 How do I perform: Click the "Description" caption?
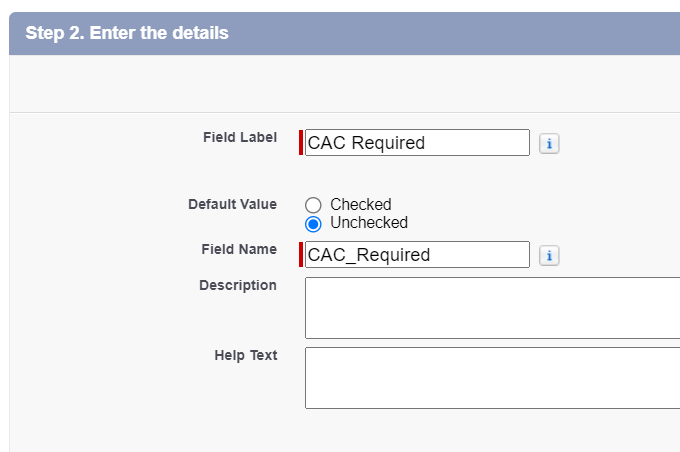[238, 285]
